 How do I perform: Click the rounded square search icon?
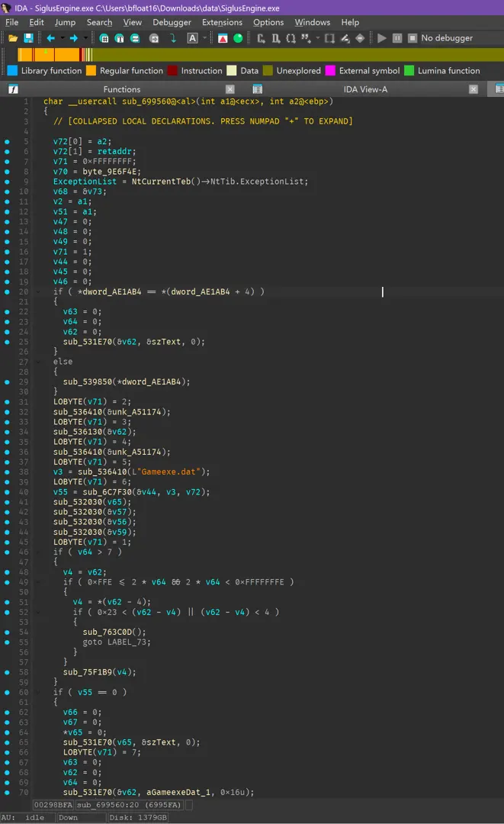(154, 38)
